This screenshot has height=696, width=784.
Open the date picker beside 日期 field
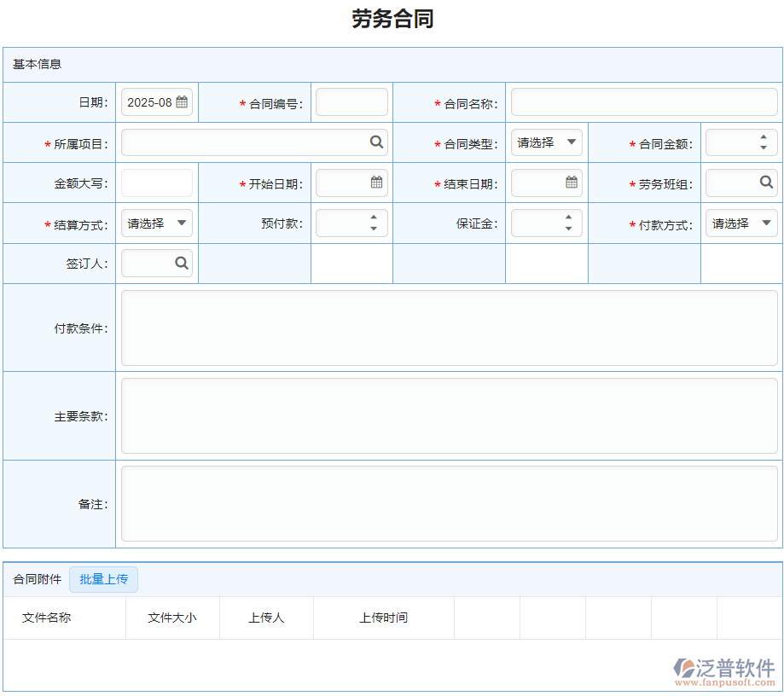click(x=181, y=101)
